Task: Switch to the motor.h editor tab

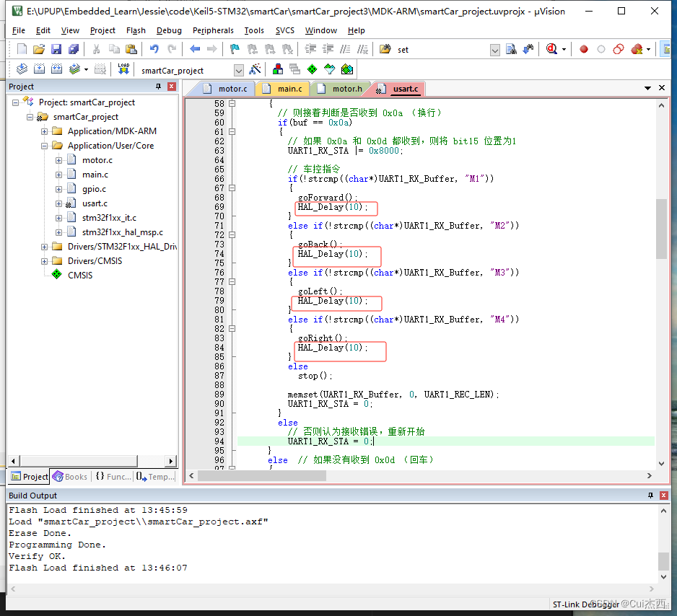Action: click(341, 89)
